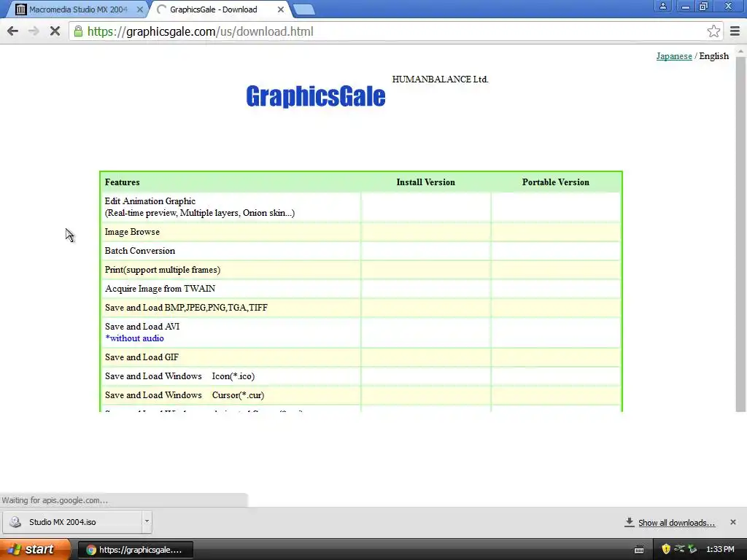This screenshot has height=560, width=747.
Task: Switch to the Macromedia Studio MX 2004 tab
Action: click(x=78, y=9)
